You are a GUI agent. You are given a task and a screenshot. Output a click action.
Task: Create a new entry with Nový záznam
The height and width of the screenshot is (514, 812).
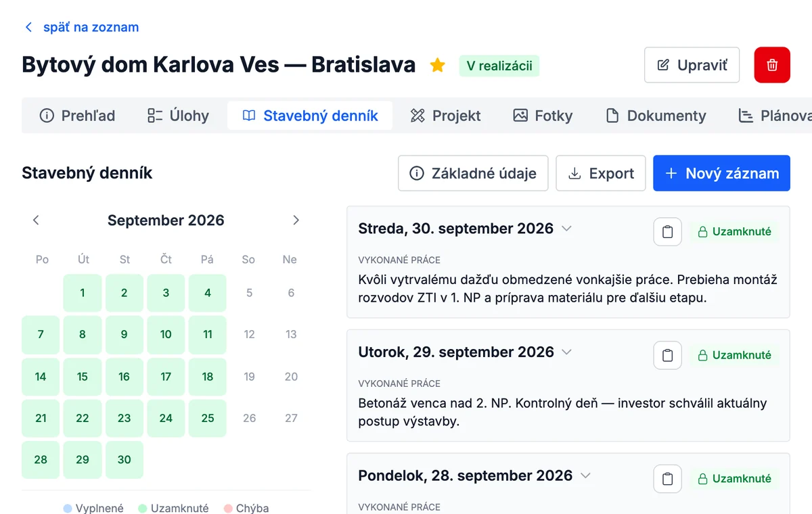pyautogui.click(x=721, y=173)
